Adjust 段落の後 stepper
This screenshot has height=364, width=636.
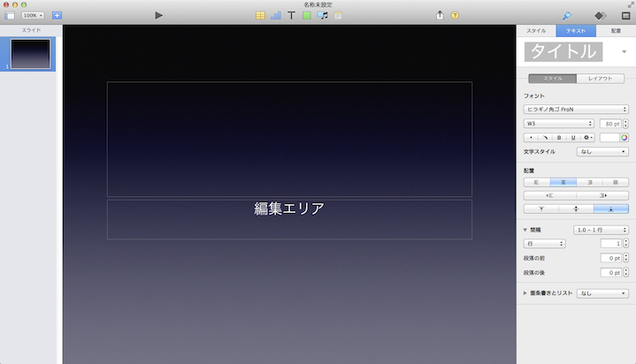[x=626, y=273]
